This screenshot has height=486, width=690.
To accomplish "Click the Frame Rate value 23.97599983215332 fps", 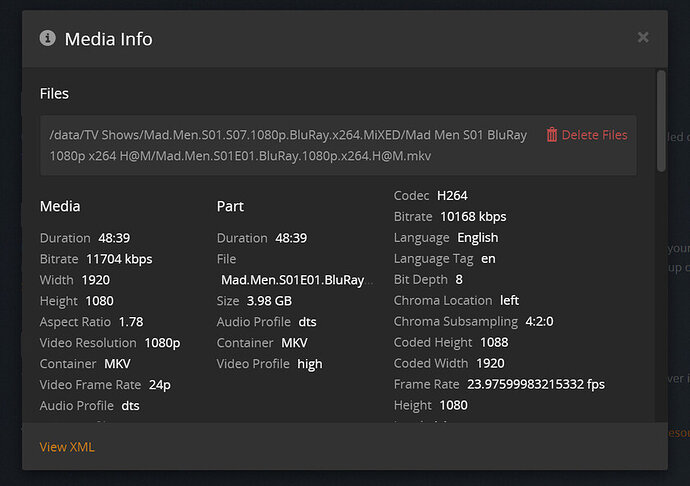I will tap(536, 385).
